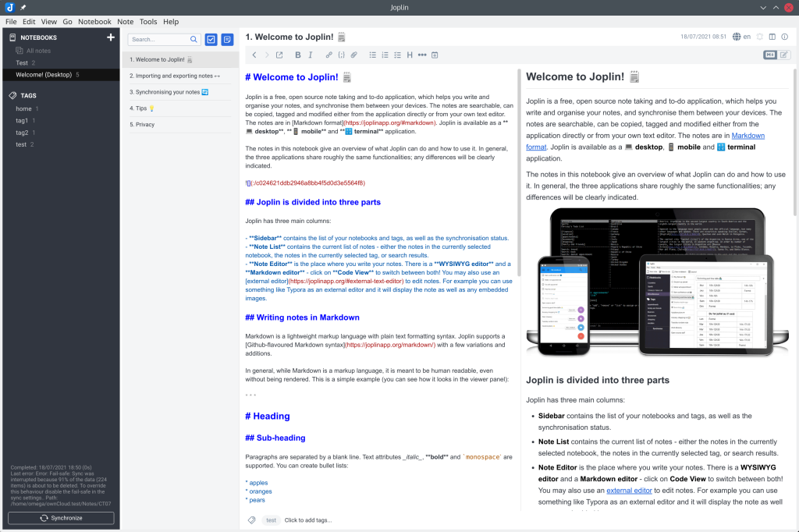The width and height of the screenshot is (799, 532).
Task: Open note properties via the info icon
Action: [x=784, y=37]
